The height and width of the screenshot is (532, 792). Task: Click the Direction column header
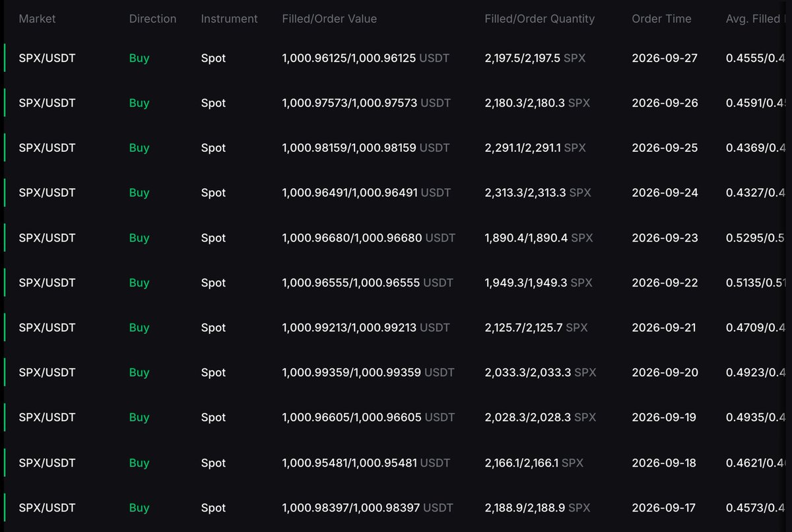[x=152, y=18]
